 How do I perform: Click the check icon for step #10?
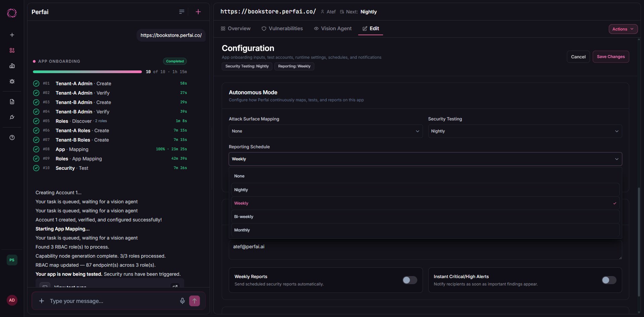[x=36, y=168]
